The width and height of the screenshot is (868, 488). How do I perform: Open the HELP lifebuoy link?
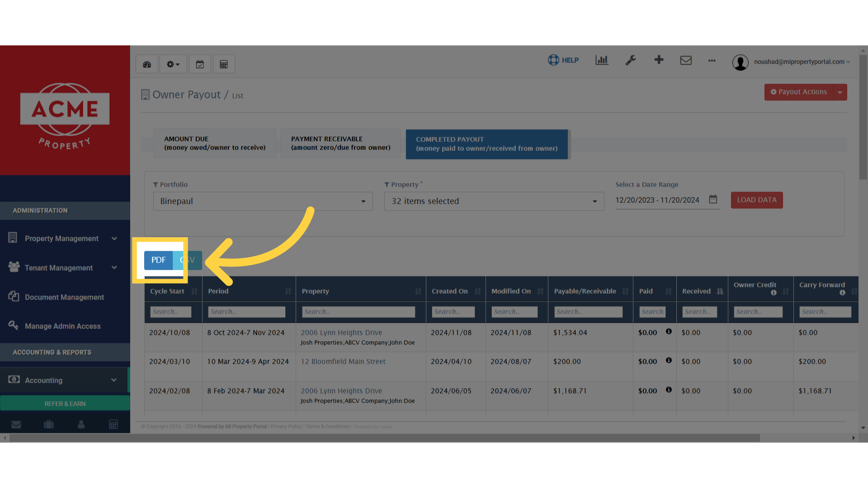pyautogui.click(x=563, y=60)
